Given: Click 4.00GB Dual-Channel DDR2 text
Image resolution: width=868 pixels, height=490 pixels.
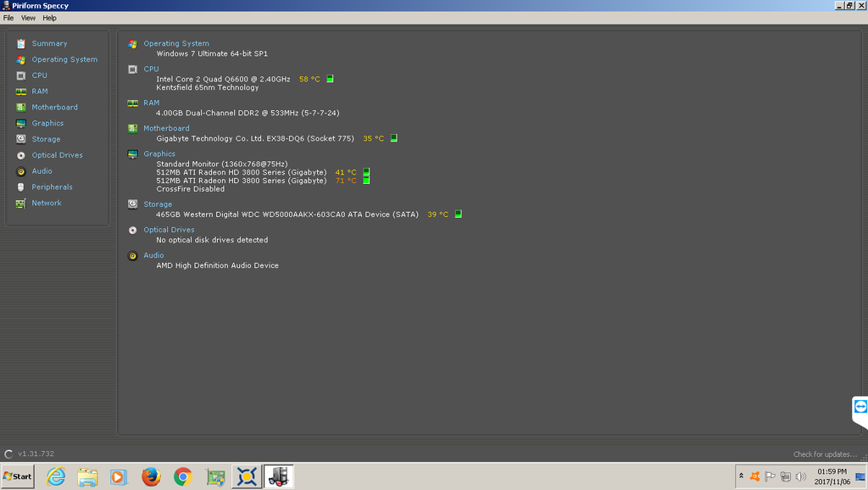Looking at the screenshot, I should point(248,113).
